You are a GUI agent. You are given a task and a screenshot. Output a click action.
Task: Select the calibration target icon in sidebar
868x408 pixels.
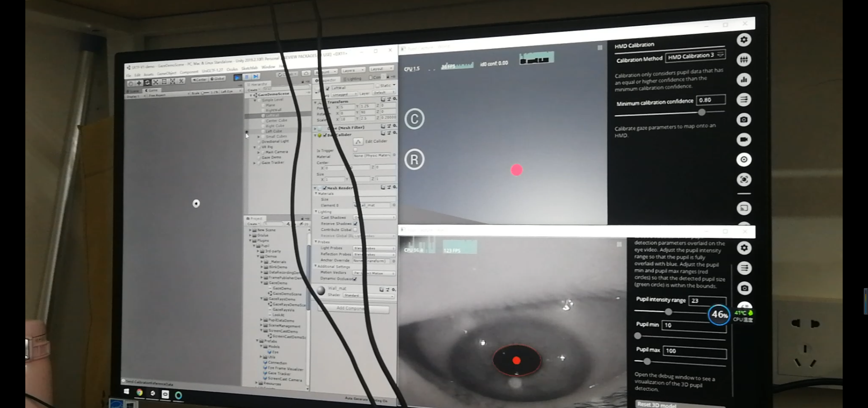[744, 159]
